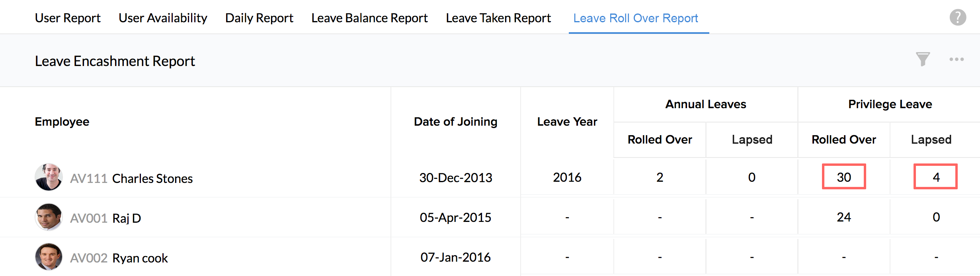
Task: Open the three-dot more options menu
Action: coord(956,60)
